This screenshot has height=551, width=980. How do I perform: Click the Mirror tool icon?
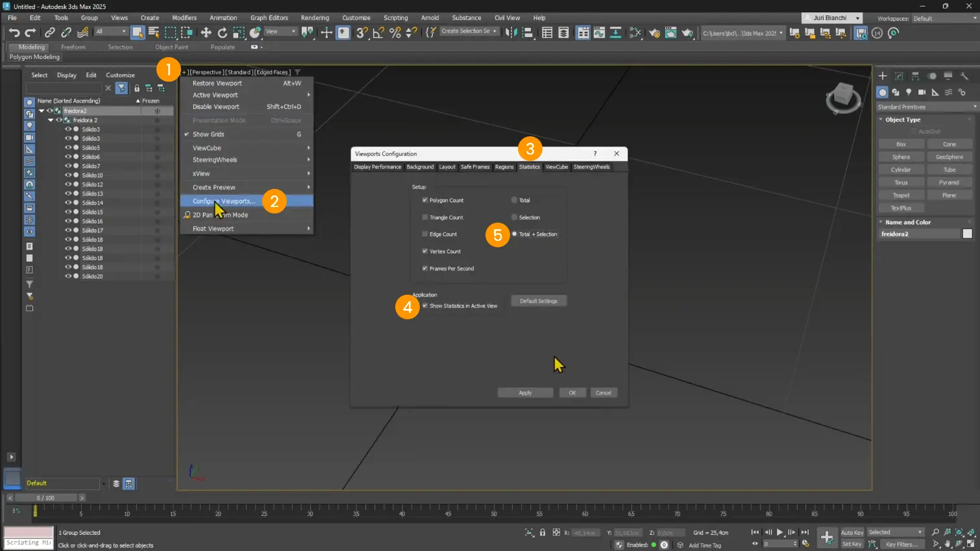tap(512, 32)
